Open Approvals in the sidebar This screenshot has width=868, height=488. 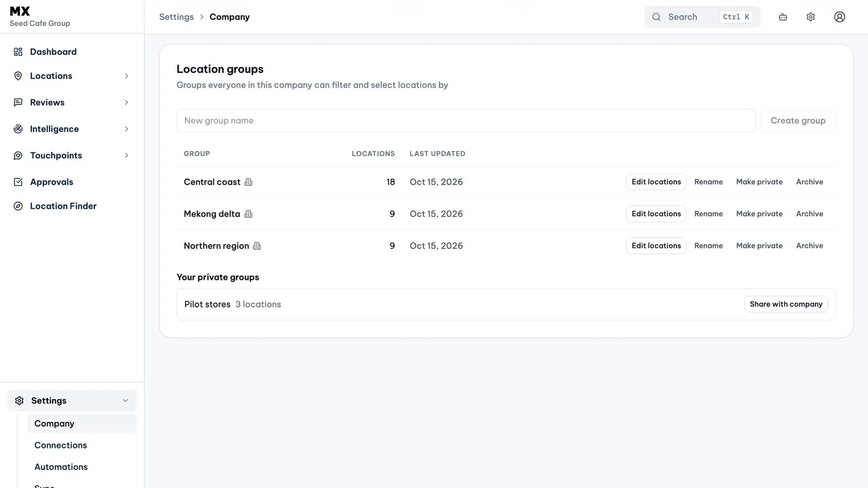click(72, 182)
